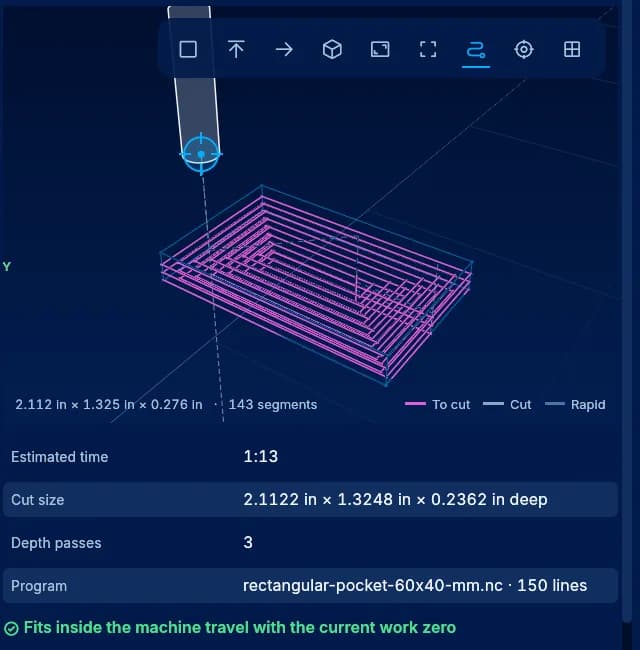
Task: Click the fit-to-view resize icon
Action: tap(380, 49)
